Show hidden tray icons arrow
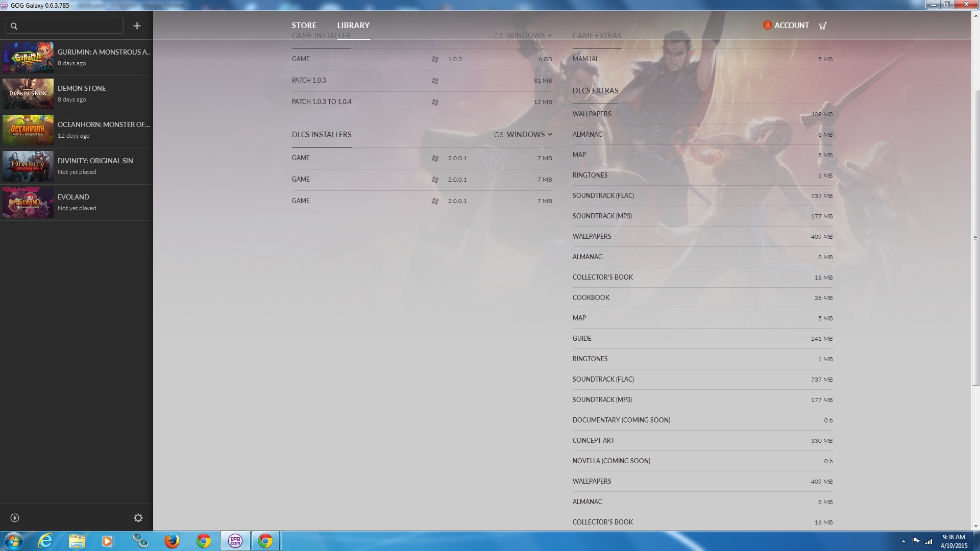 pyautogui.click(x=903, y=541)
